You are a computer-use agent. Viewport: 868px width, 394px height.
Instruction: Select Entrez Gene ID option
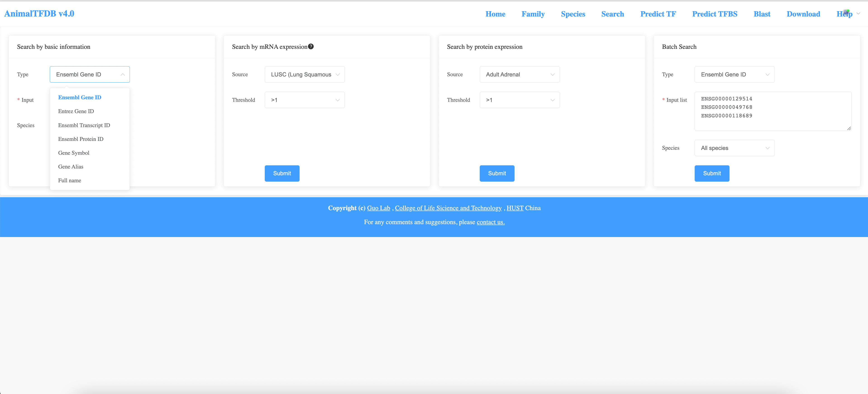point(76,111)
